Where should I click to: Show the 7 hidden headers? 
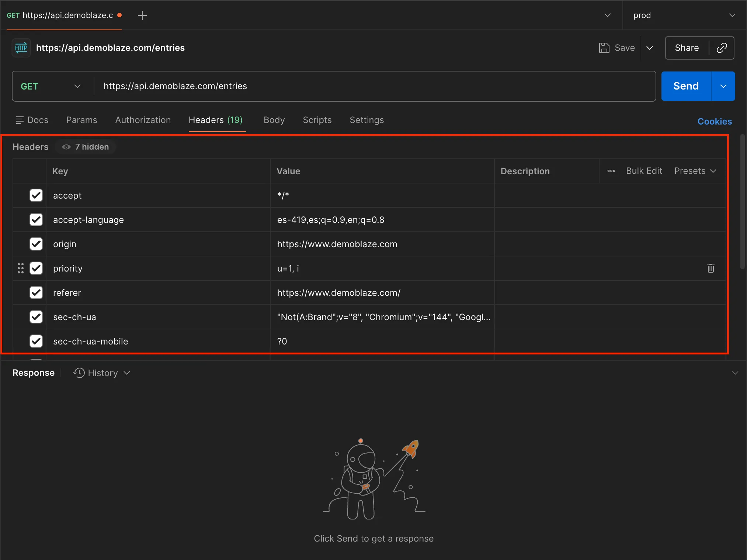click(x=86, y=147)
